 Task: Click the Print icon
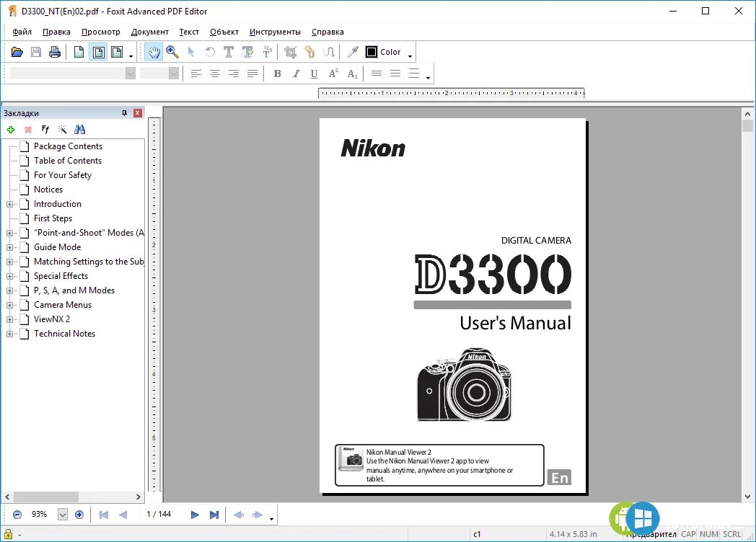(x=55, y=52)
